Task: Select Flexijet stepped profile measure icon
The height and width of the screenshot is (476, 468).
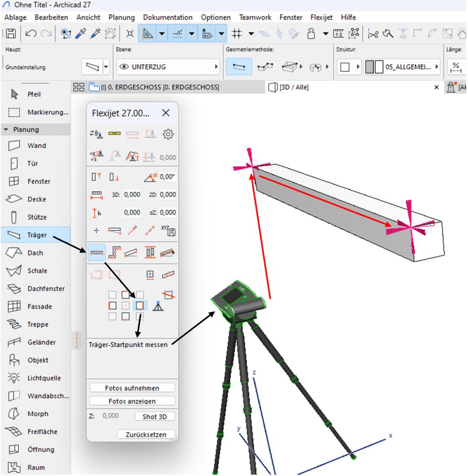Action: tap(114, 253)
